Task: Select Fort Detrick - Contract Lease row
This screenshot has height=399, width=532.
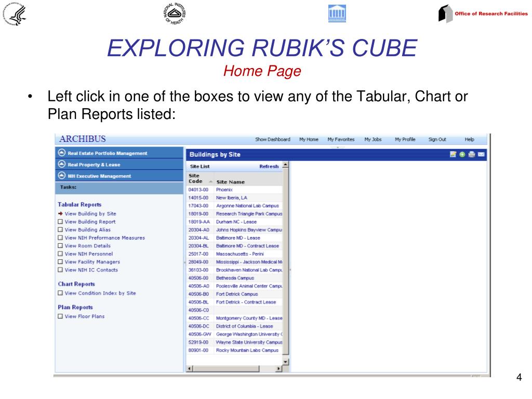Action: coord(234,302)
